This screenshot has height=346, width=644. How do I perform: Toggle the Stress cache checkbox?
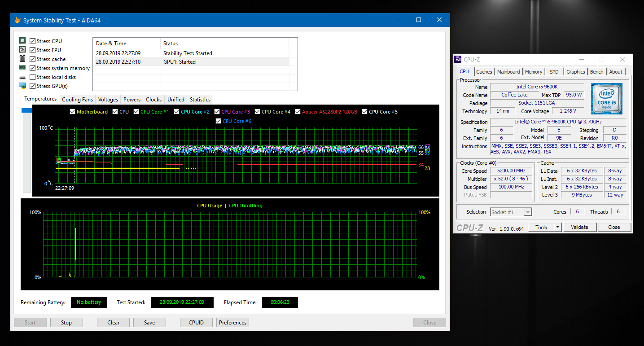point(32,59)
